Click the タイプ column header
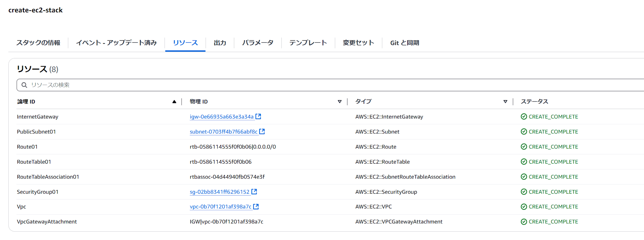 (363, 101)
